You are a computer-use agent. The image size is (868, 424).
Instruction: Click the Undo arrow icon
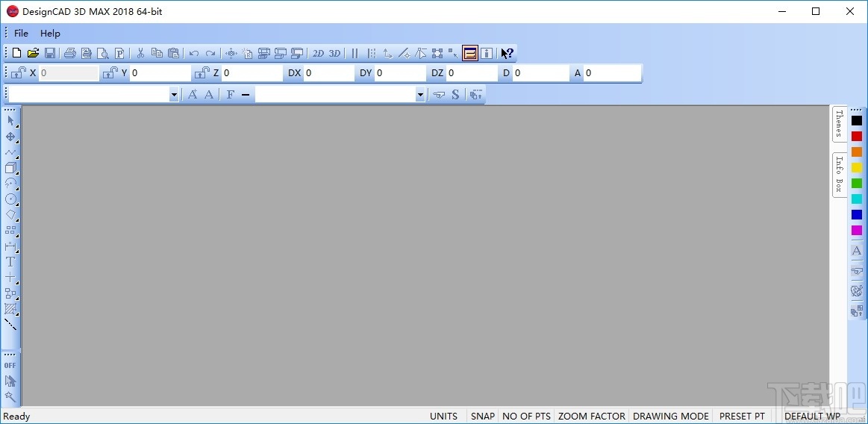[194, 53]
